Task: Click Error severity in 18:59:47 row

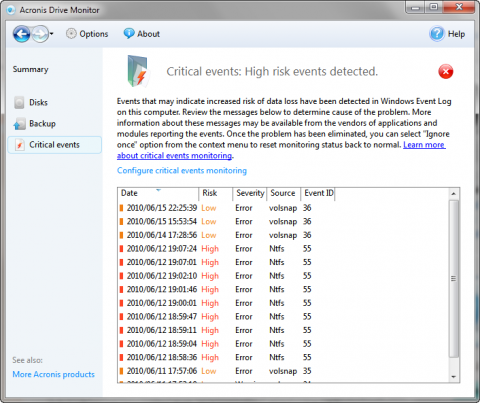Action: 244,317
